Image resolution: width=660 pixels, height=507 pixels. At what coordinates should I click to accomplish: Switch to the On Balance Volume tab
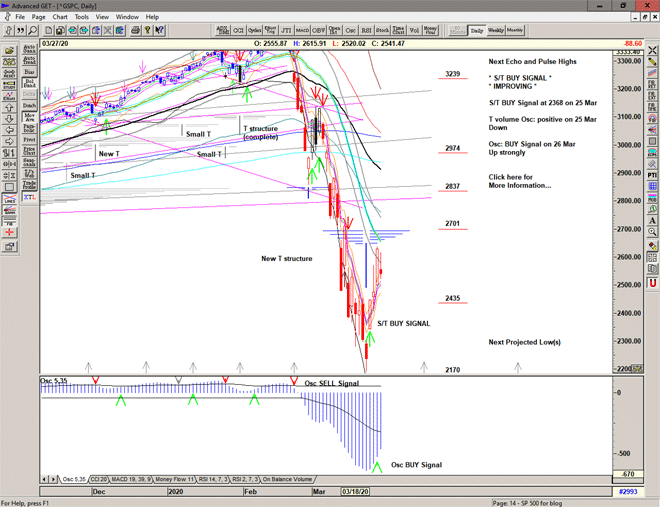(x=287, y=479)
